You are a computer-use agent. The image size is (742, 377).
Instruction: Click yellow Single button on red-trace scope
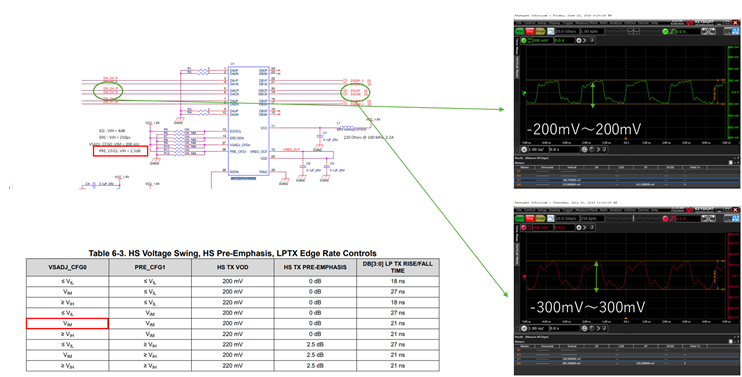[540, 218]
